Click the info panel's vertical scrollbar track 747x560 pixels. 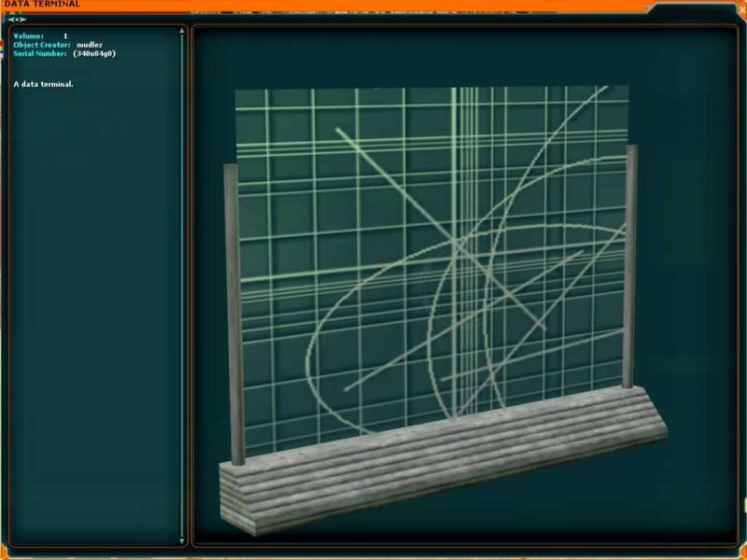182,280
